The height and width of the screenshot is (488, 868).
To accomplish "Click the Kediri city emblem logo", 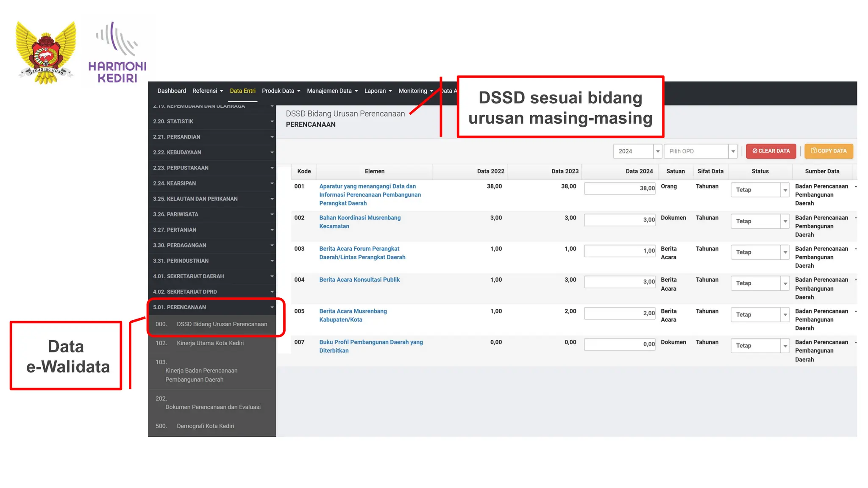I will pos(46,53).
